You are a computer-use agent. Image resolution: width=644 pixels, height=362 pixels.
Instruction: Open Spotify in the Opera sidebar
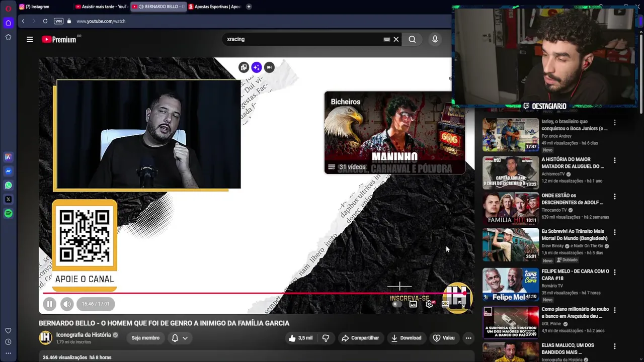(x=8, y=214)
